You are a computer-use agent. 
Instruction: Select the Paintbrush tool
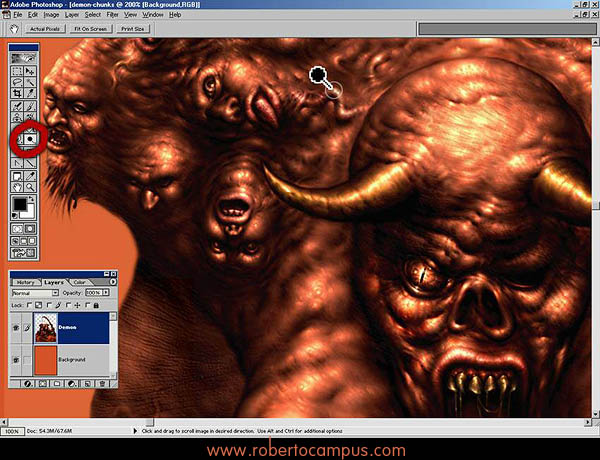pyautogui.click(x=30, y=106)
